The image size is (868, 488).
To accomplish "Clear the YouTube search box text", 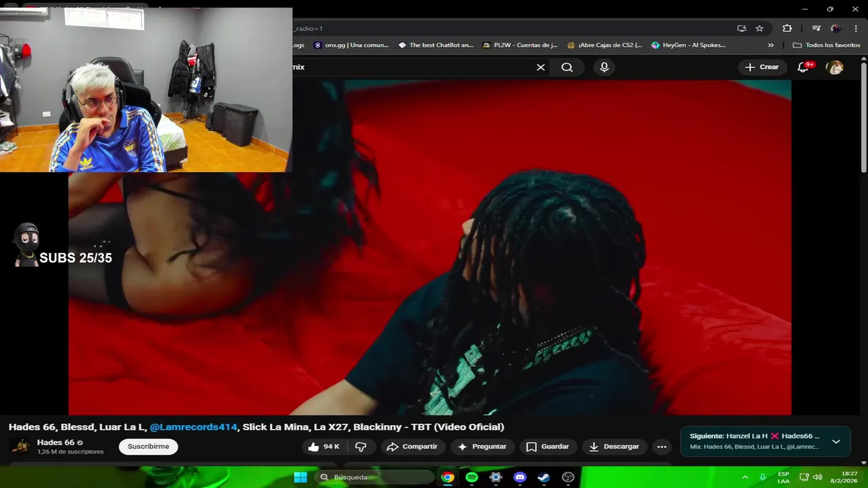I will 540,67.
